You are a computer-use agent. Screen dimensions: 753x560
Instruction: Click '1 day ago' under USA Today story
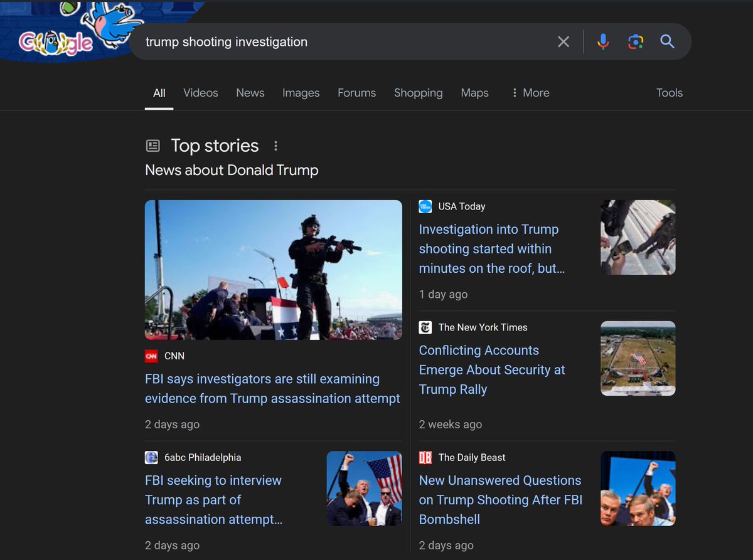pos(443,295)
